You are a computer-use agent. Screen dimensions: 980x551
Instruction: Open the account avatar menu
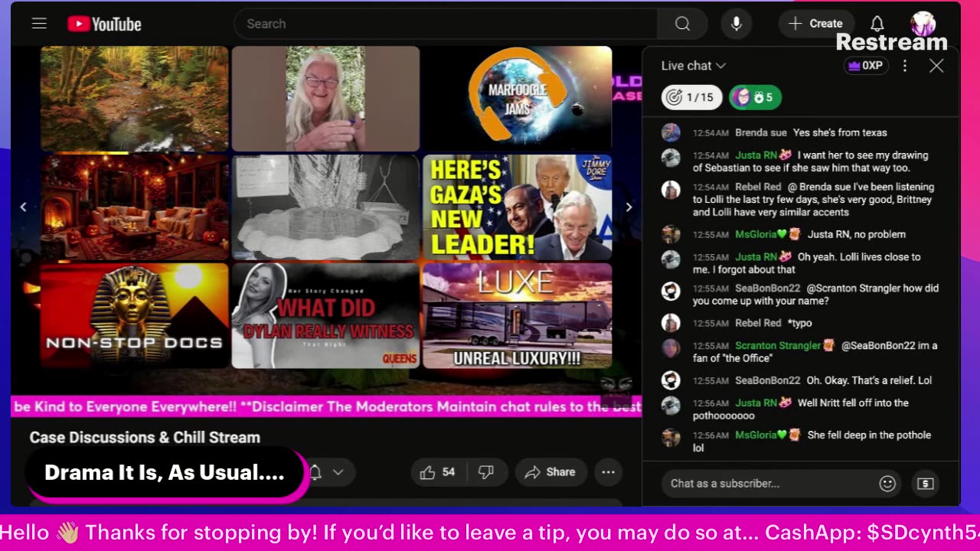tap(923, 24)
